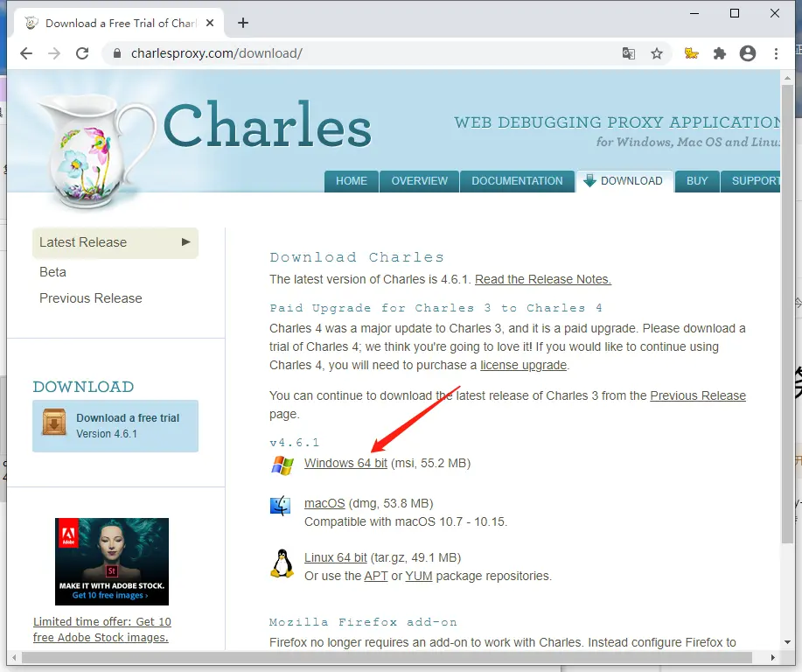This screenshot has height=672, width=802.
Task: Click the address bar URL
Action: (217, 53)
